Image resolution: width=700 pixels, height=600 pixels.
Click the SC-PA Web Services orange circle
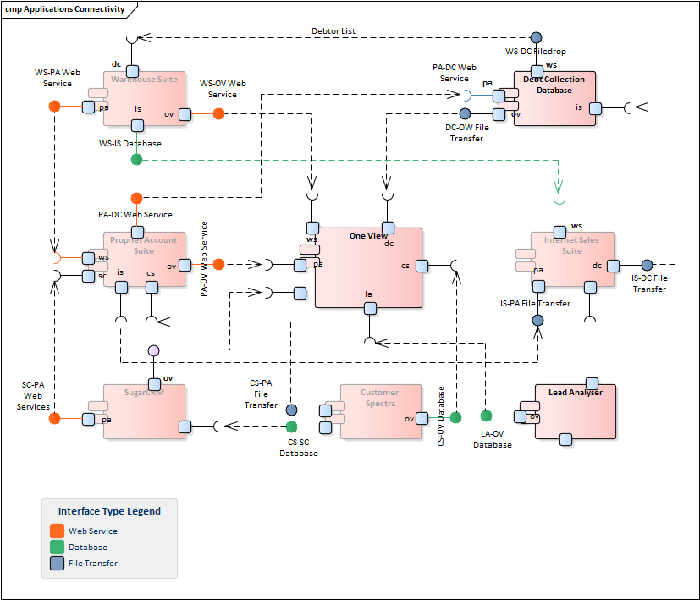pyautogui.click(x=55, y=418)
